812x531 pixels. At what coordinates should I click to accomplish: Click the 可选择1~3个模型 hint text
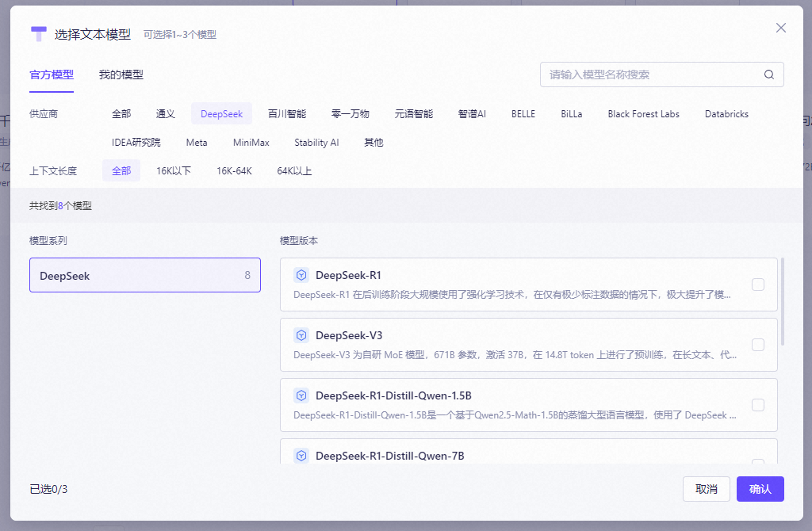180,35
